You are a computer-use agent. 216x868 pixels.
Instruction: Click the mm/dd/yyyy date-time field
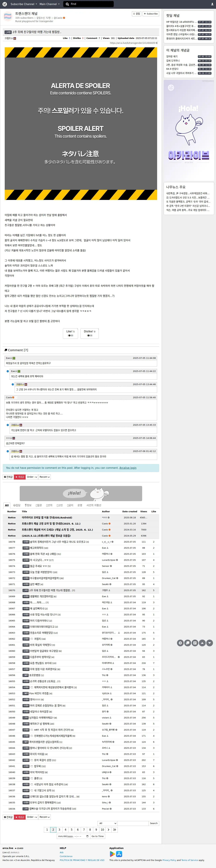point(73,836)
